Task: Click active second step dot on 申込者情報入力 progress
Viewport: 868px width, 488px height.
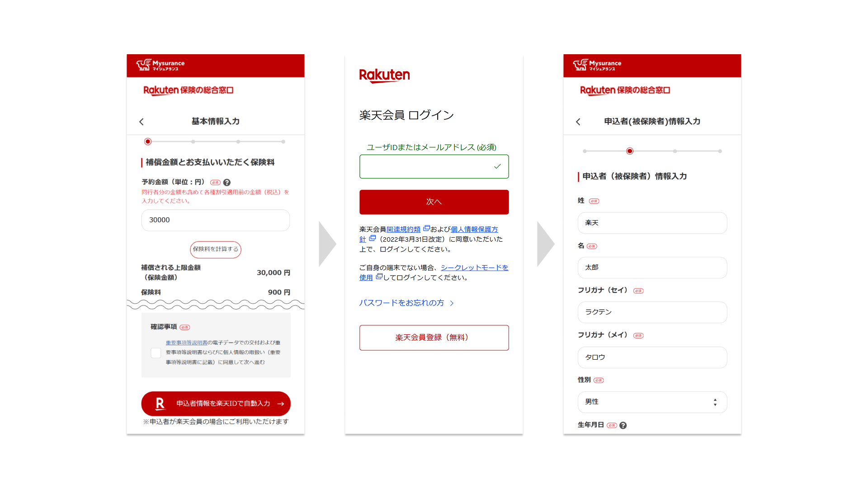Action: (630, 151)
